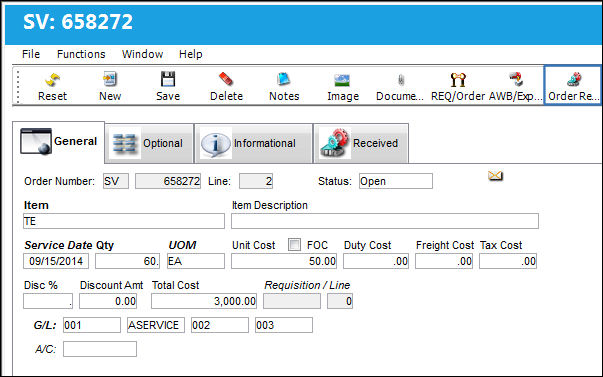Click the Discount Amt field
Screen dimensions: 603x377
[108, 301]
